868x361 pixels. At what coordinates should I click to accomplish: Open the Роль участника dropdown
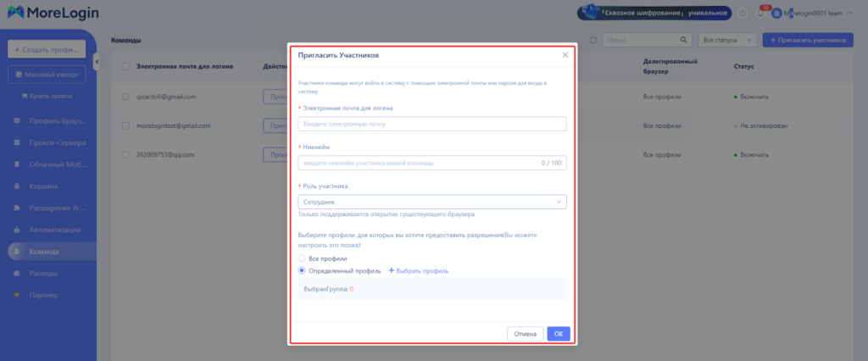pyautogui.click(x=431, y=202)
